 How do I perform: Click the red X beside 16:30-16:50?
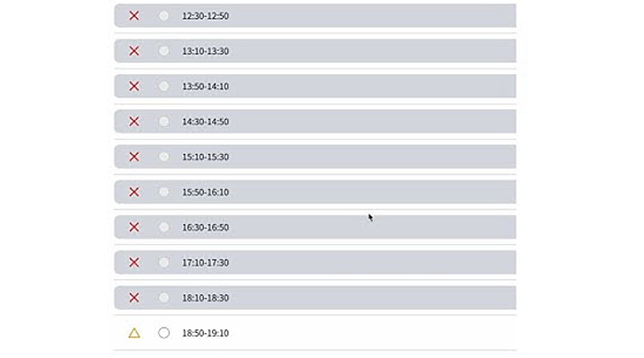click(x=134, y=227)
